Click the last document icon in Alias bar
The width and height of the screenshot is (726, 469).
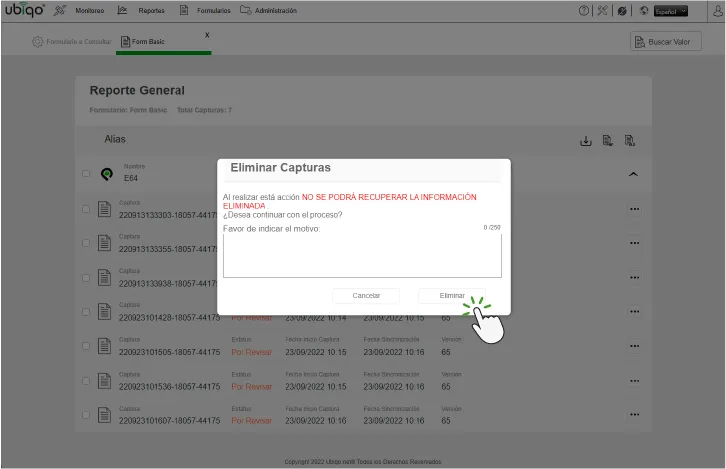pos(630,140)
